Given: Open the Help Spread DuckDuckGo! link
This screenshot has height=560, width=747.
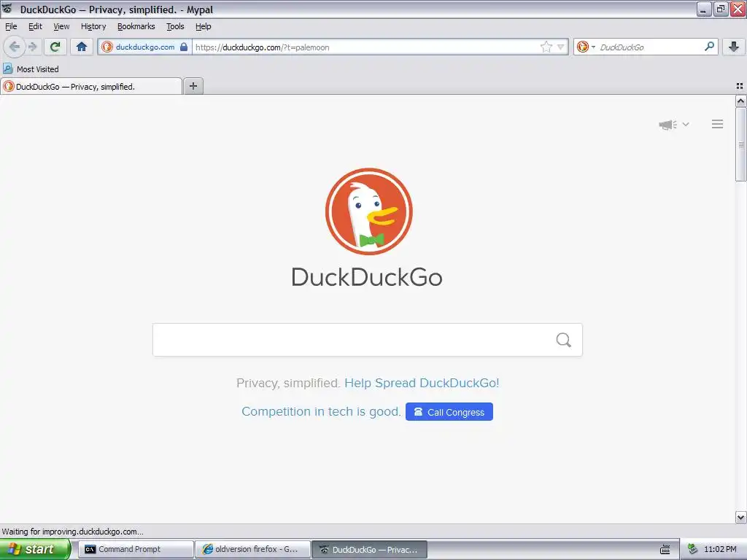Looking at the screenshot, I should pos(422,384).
